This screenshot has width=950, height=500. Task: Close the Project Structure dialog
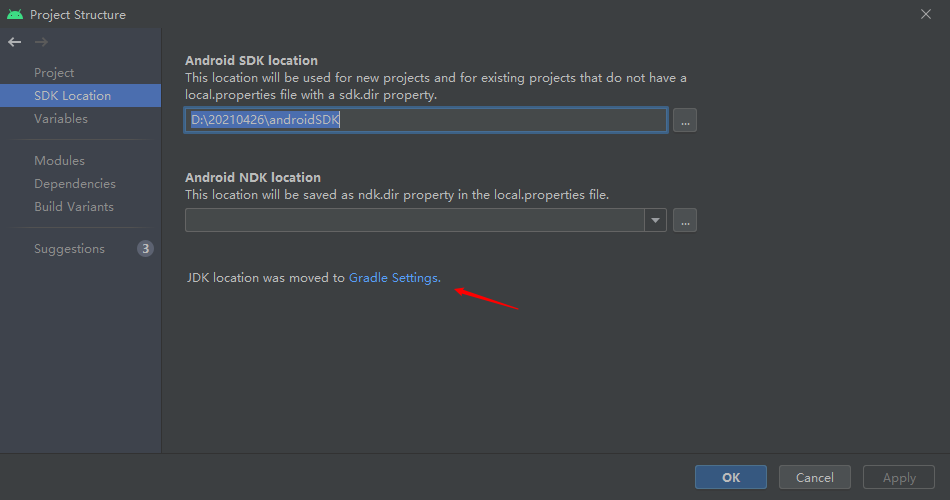click(926, 14)
